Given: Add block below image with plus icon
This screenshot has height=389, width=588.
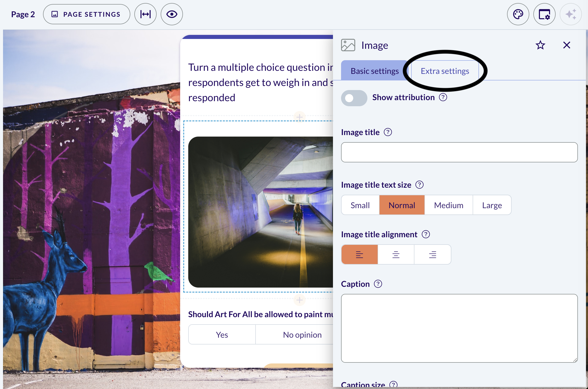Looking at the screenshot, I should click(x=300, y=300).
